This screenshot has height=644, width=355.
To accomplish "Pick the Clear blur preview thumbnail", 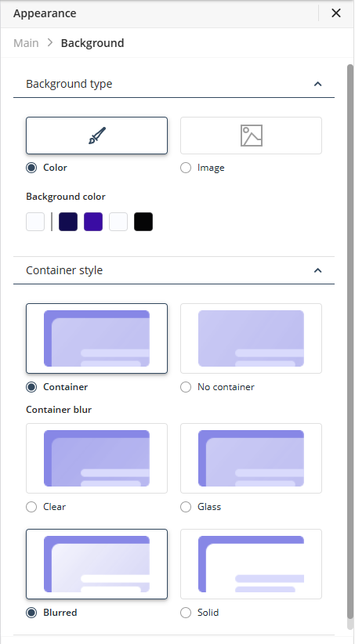I will 96,458.
